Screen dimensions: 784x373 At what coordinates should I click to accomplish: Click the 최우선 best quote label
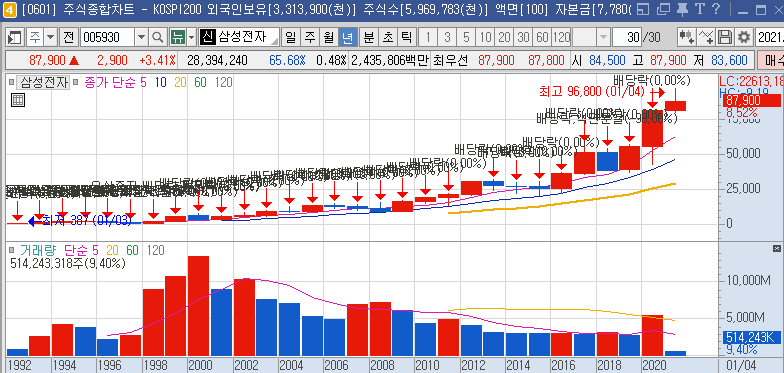tap(450, 60)
